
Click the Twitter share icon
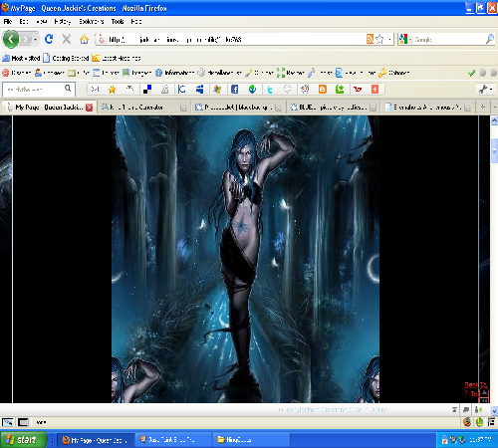pyautogui.click(x=270, y=89)
